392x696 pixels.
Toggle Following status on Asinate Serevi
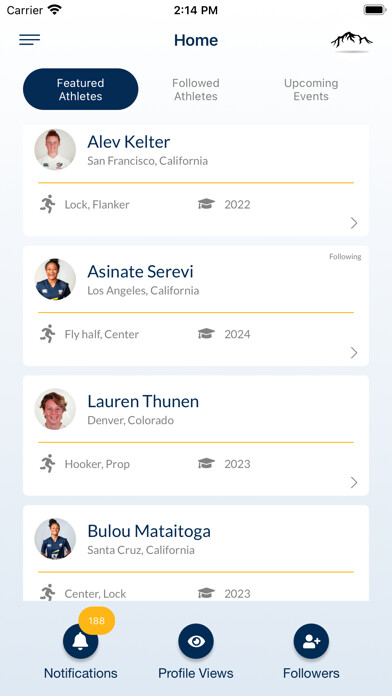pyautogui.click(x=345, y=257)
